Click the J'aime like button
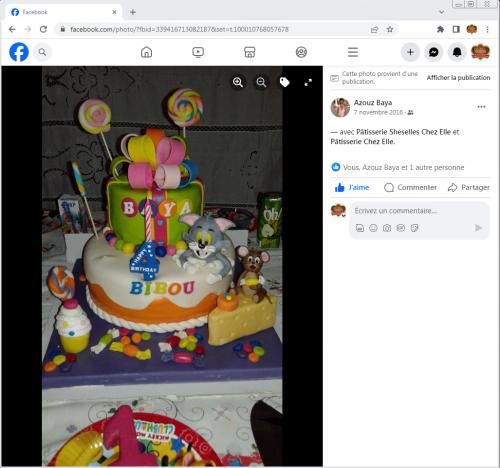Screen dimensions: 500x468 point(352,187)
